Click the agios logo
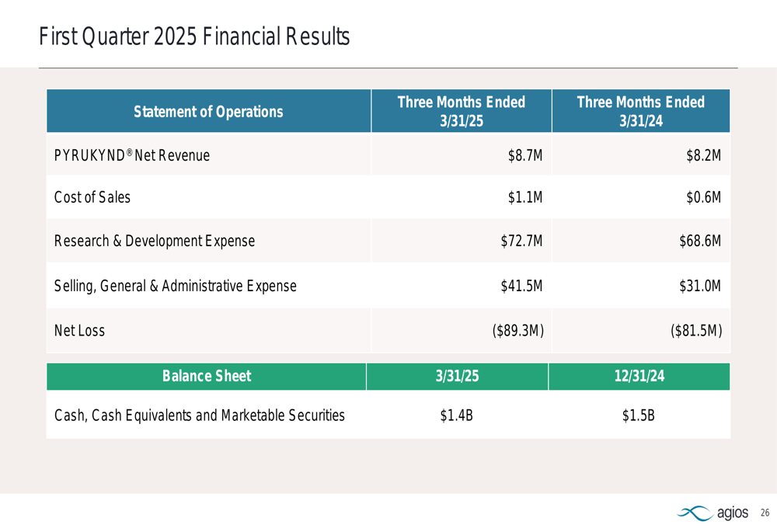 (x=713, y=513)
